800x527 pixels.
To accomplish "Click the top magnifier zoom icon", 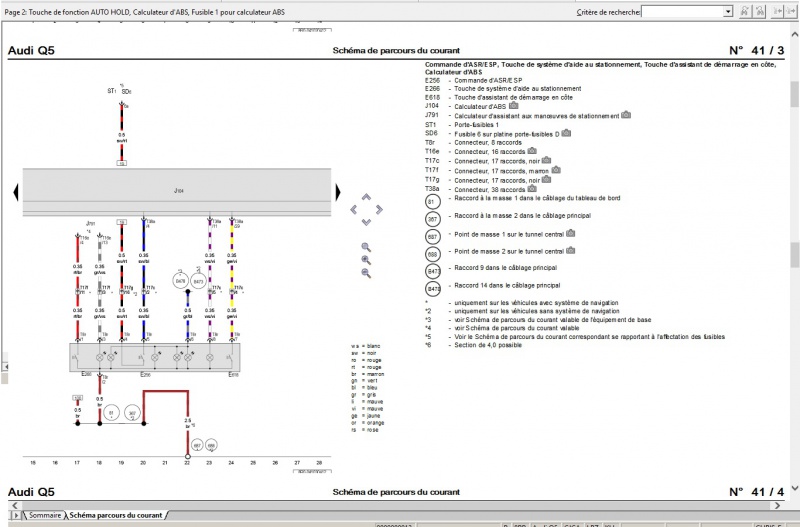I will (x=366, y=246).
